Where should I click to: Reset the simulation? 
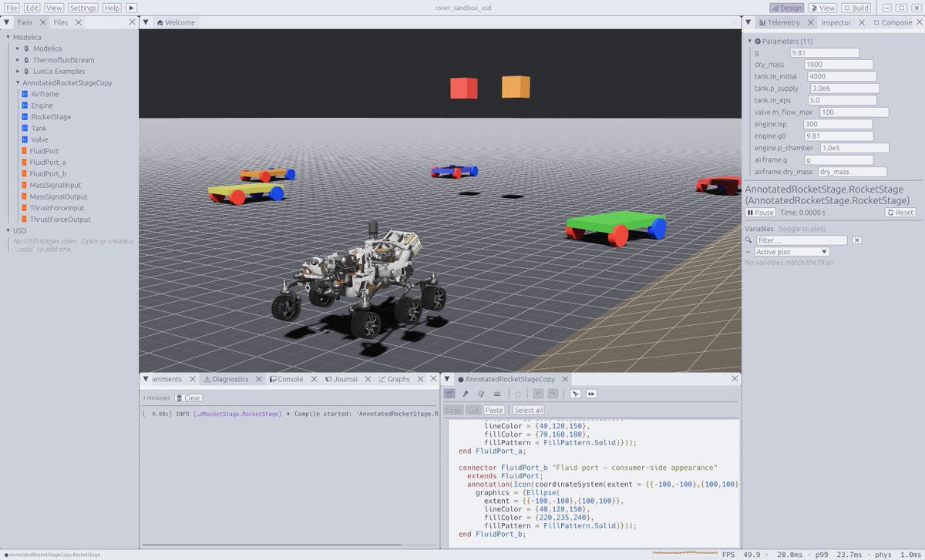click(900, 213)
